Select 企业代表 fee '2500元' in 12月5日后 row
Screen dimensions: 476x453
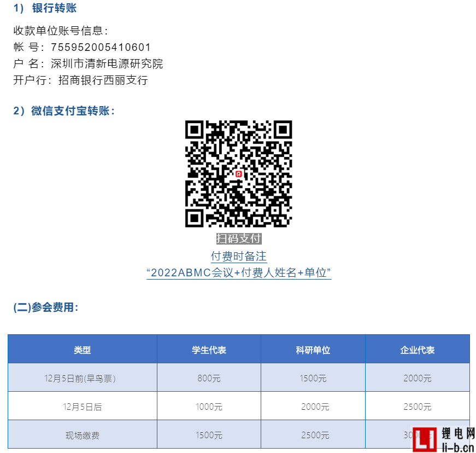pyautogui.click(x=418, y=407)
